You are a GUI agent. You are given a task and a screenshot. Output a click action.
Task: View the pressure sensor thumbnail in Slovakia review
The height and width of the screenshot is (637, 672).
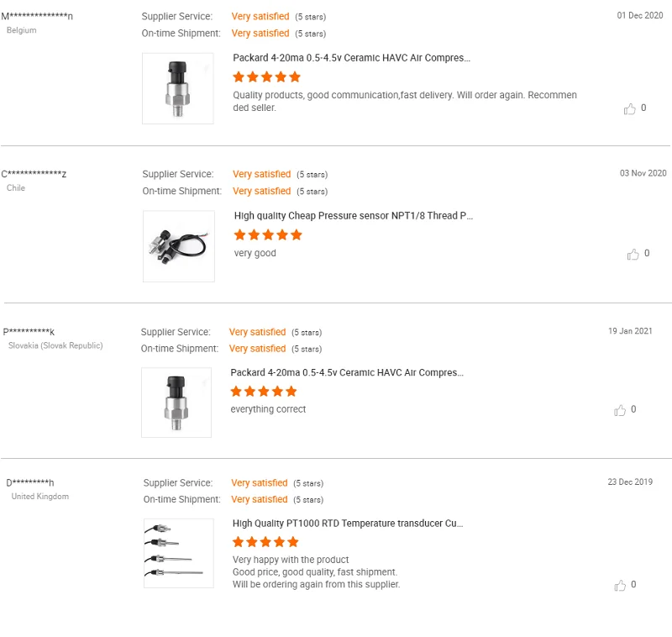176,403
